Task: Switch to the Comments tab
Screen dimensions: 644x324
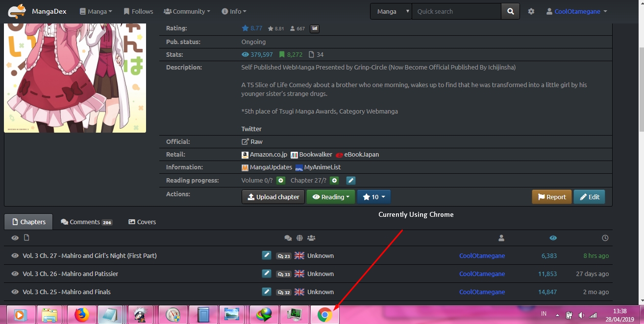Action: pyautogui.click(x=86, y=222)
